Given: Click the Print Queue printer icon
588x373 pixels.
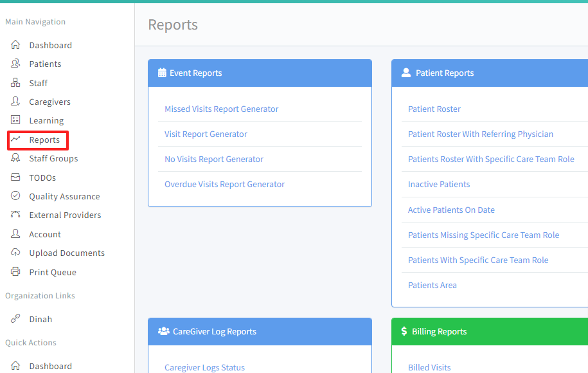Looking at the screenshot, I should pyautogui.click(x=15, y=272).
